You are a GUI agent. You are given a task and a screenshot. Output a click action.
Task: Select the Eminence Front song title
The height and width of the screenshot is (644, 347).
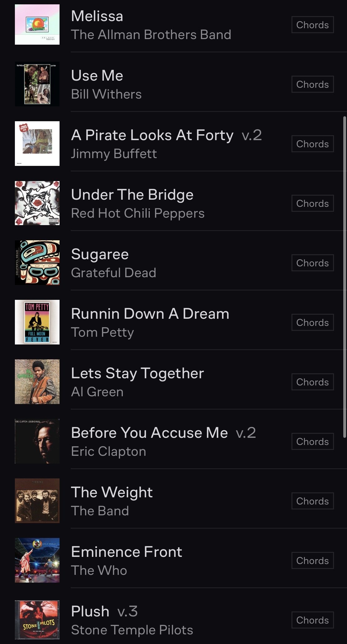tap(127, 552)
